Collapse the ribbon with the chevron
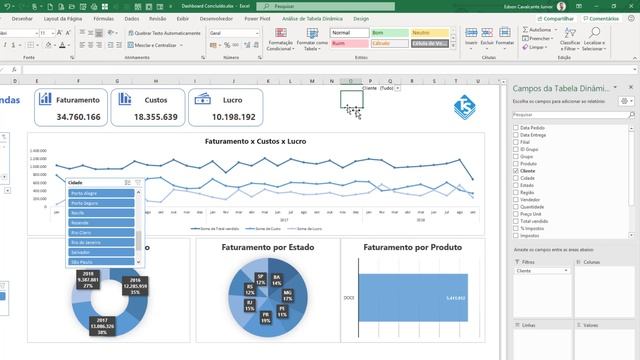 (635, 58)
